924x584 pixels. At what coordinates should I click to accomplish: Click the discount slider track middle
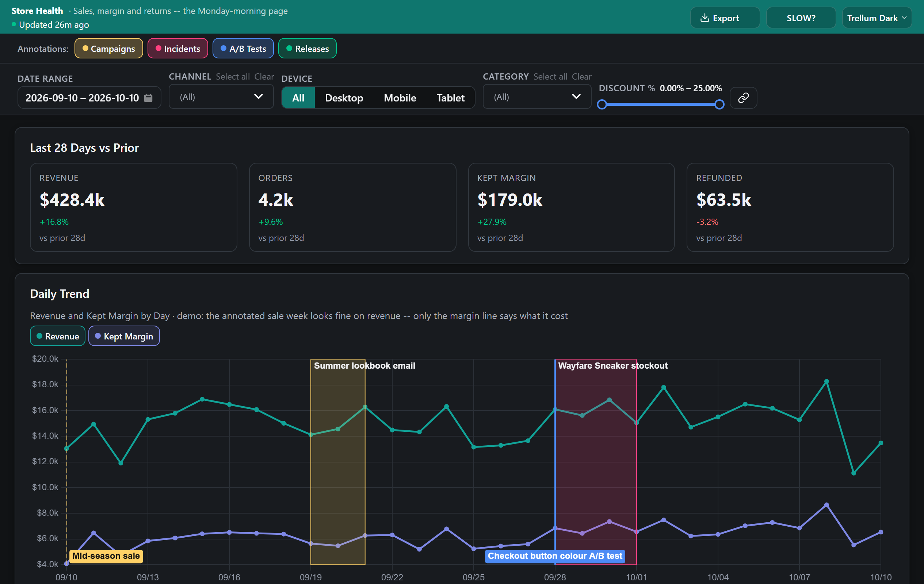(x=661, y=104)
